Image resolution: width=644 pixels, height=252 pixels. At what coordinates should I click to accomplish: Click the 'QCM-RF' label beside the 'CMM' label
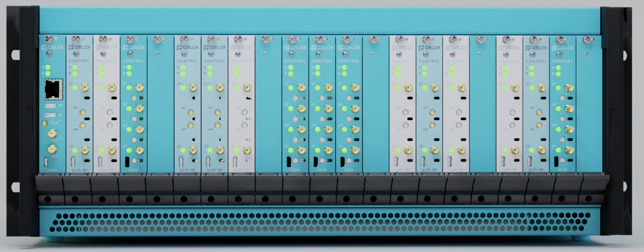[x=79, y=170]
